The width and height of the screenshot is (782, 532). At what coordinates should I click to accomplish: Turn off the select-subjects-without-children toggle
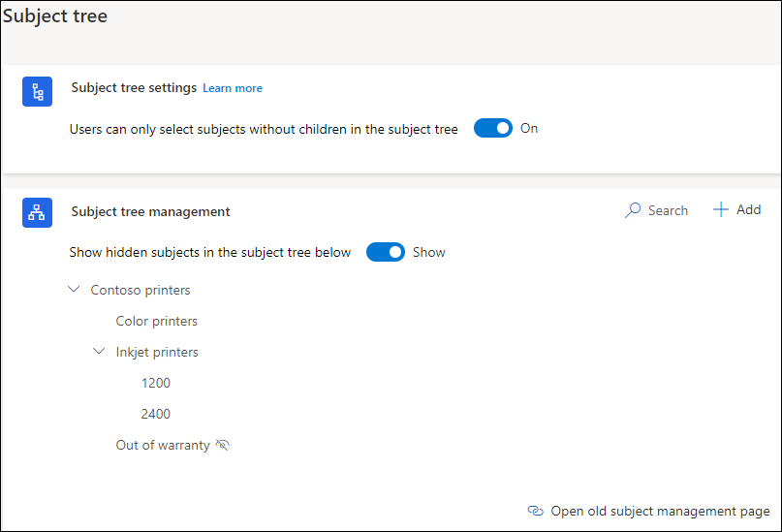pyautogui.click(x=492, y=128)
